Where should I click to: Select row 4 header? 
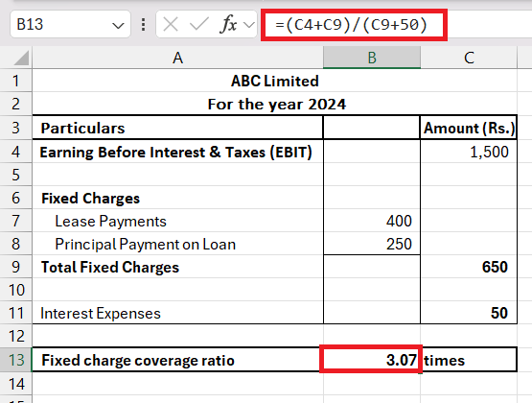(16, 152)
